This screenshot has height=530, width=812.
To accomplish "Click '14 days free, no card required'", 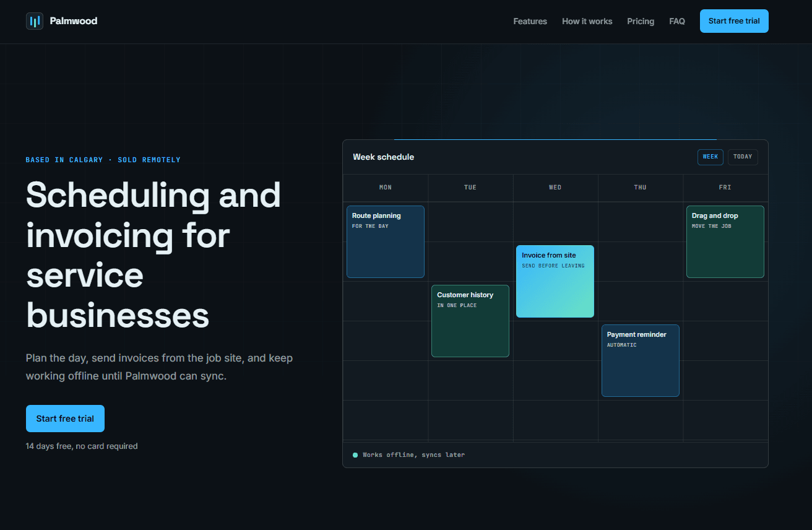I will point(82,446).
